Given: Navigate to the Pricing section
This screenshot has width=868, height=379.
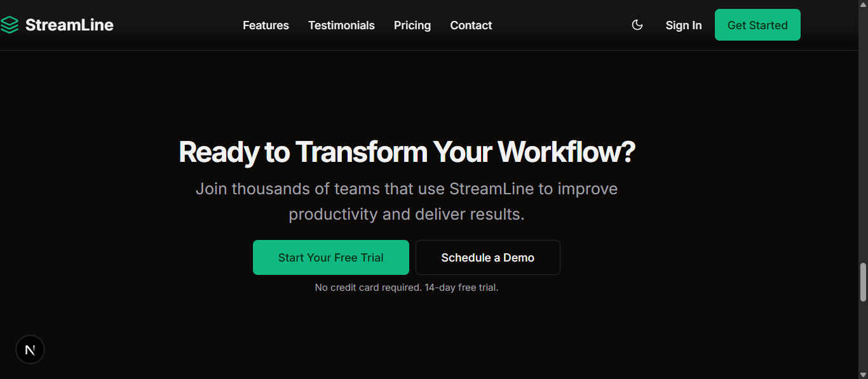Looking at the screenshot, I should point(412,25).
